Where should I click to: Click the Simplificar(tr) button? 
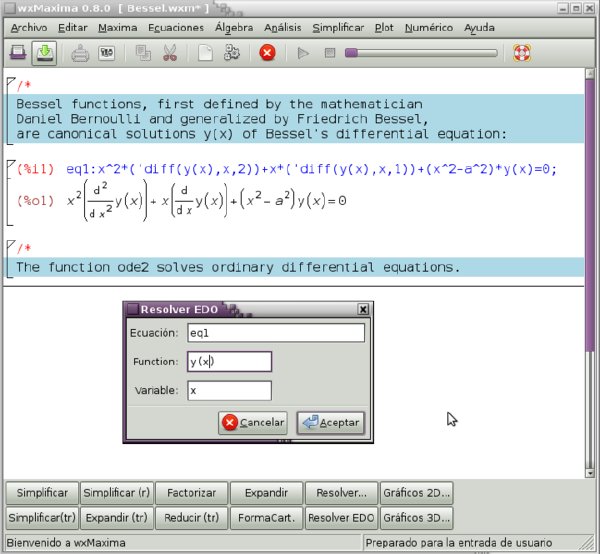pyautogui.click(x=42, y=518)
